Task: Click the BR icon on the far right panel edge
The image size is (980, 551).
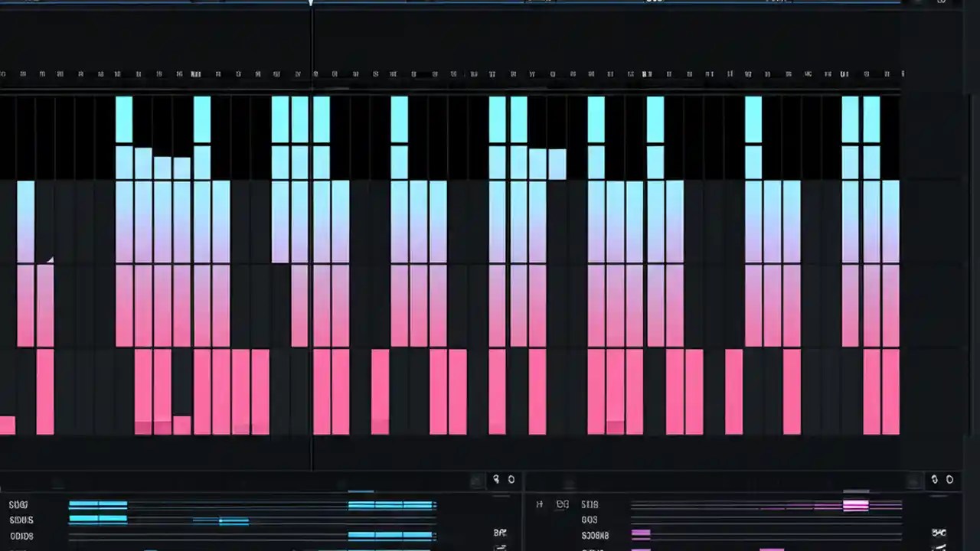Action: pos(939,532)
